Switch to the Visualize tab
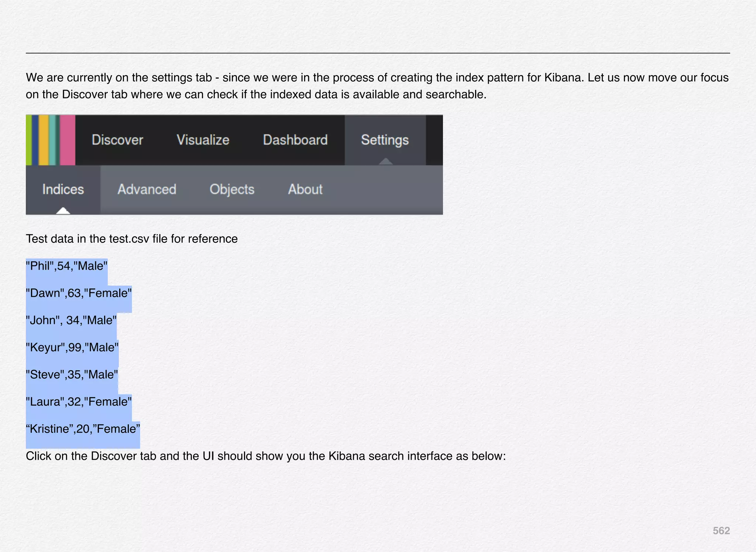Image resolution: width=756 pixels, height=552 pixels. 203,140
